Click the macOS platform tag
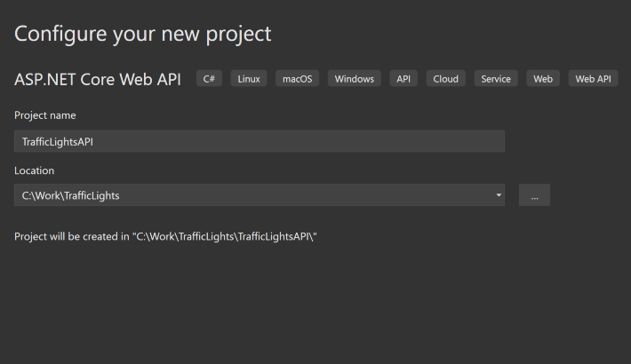 [x=298, y=79]
